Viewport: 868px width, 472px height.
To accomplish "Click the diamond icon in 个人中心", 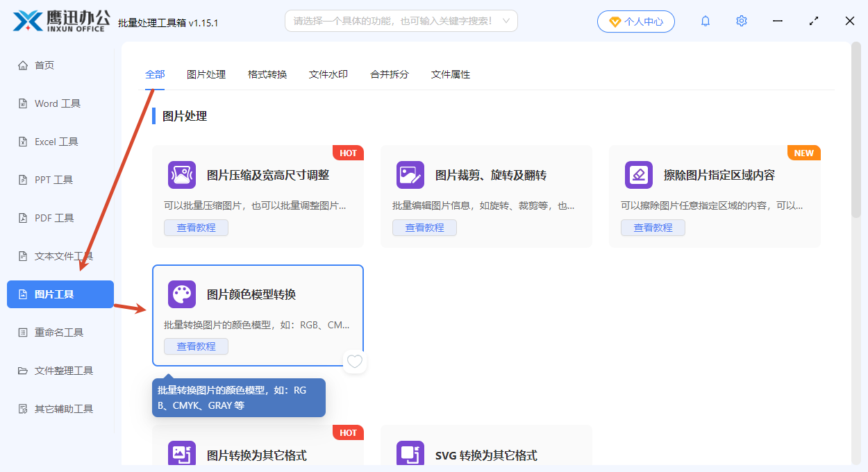I will pos(615,22).
